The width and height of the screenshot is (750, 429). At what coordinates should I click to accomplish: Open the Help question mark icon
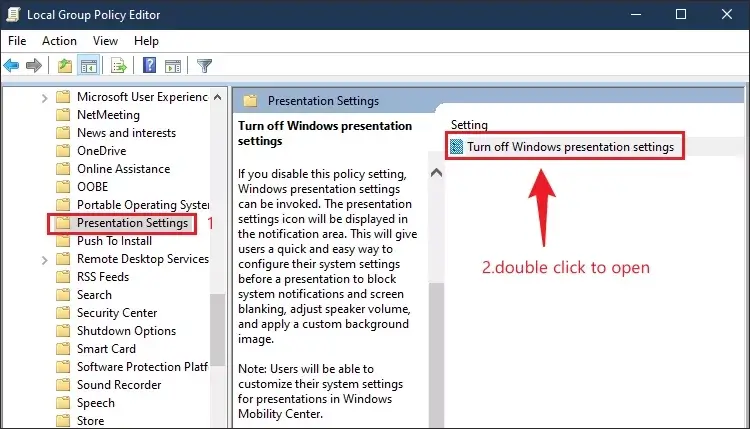pyautogui.click(x=149, y=66)
